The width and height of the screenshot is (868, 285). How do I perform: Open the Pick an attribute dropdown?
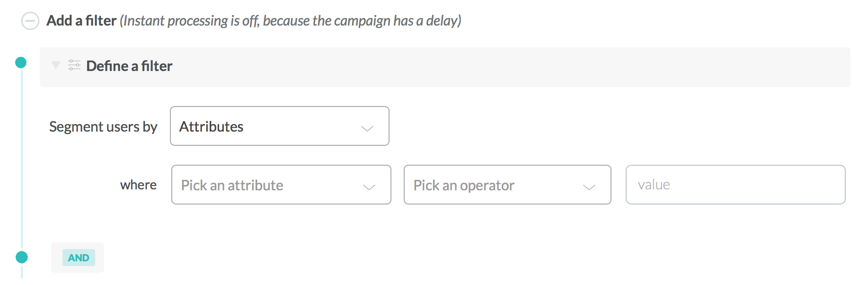[x=281, y=185]
